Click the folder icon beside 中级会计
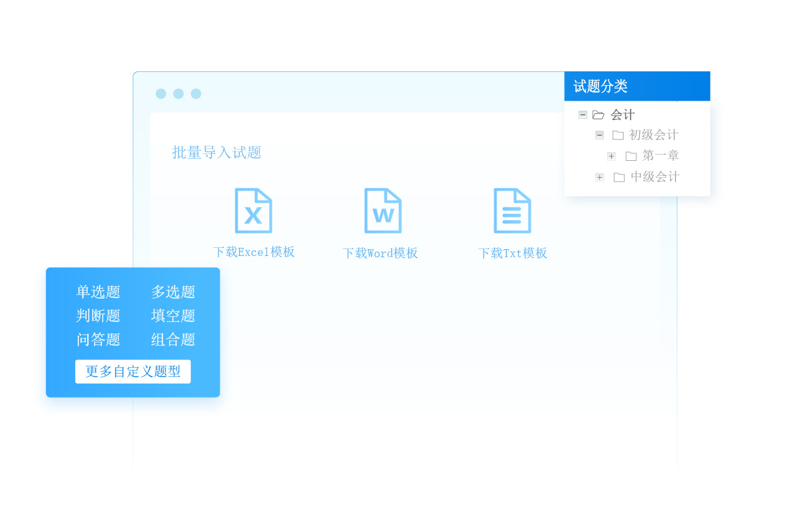802x532 pixels. pyautogui.click(x=619, y=177)
